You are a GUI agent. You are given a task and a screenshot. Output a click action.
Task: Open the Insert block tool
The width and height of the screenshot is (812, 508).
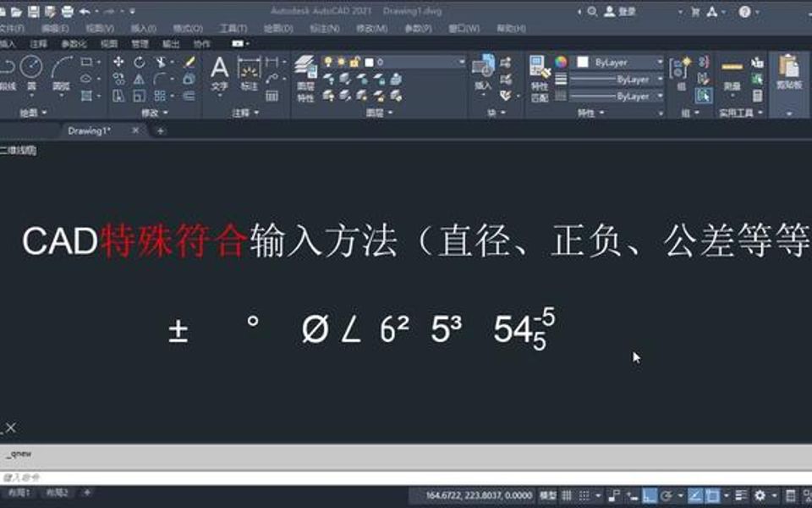[x=482, y=66]
